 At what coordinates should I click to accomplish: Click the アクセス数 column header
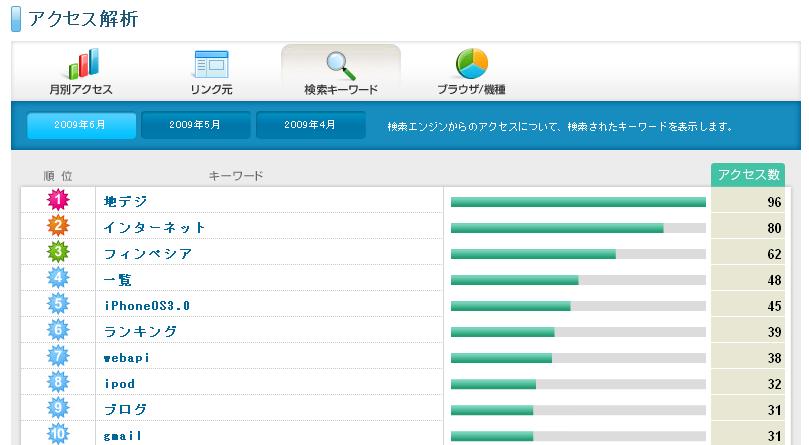tap(747, 175)
